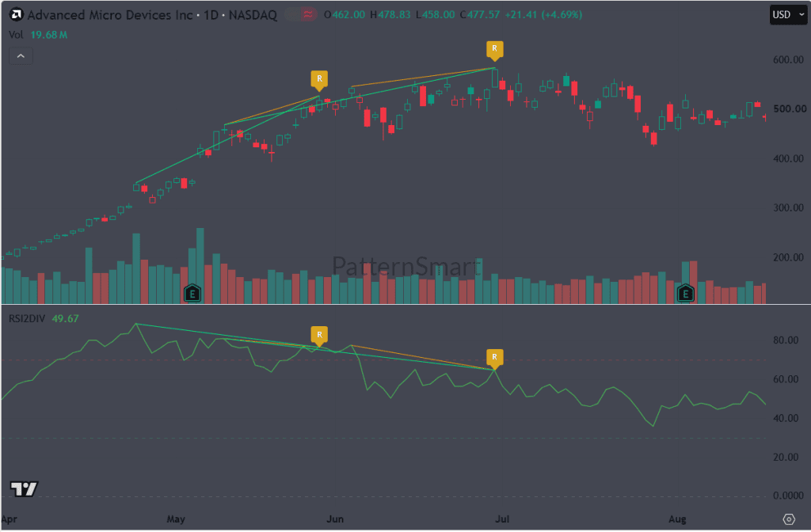The image size is (811, 532).
Task: Open the May earnings E icon
Action: click(x=192, y=294)
